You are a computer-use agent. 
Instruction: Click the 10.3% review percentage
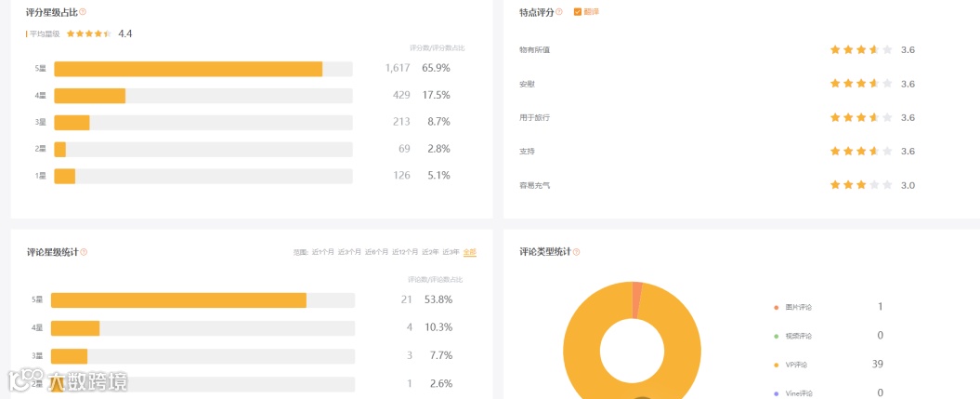[x=438, y=327]
